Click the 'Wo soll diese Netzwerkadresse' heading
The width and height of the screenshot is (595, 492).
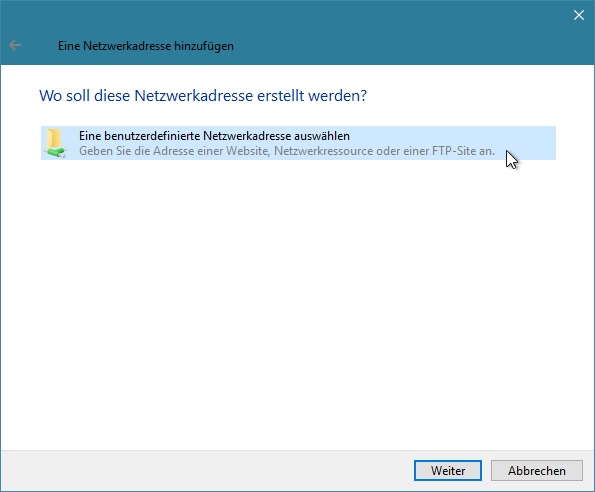pyautogui.click(x=203, y=96)
